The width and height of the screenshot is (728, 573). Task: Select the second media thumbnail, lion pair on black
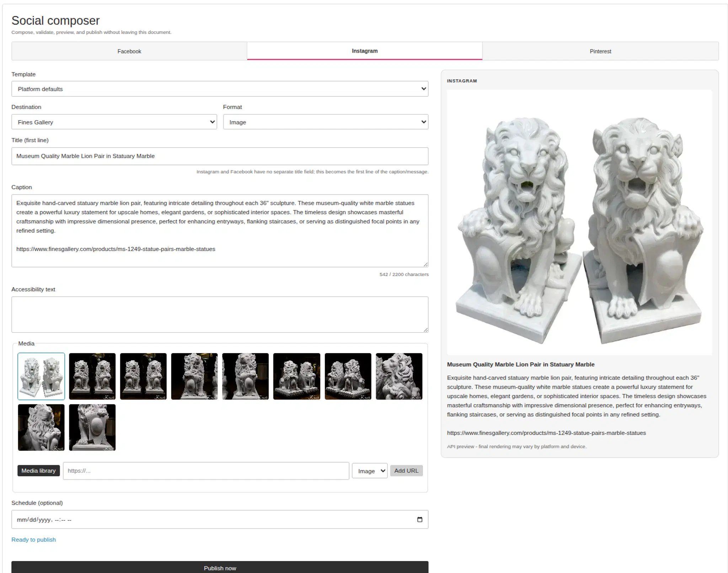(x=92, y=376)
